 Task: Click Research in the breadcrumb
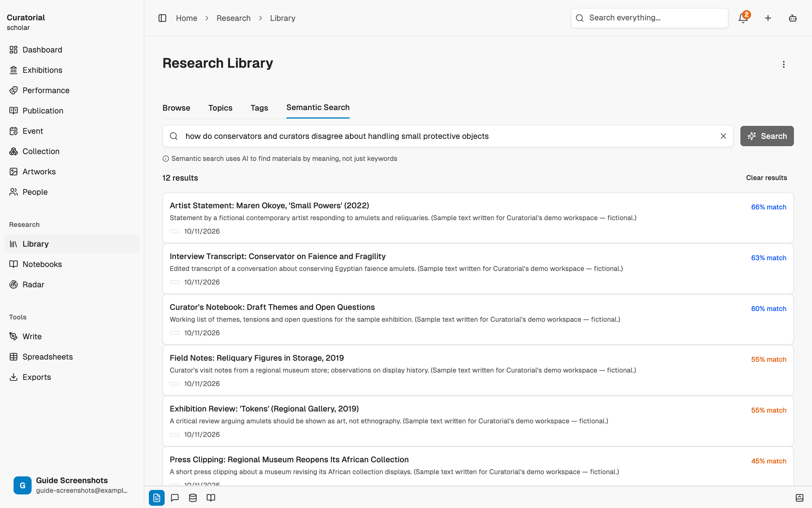[x=233, y=18]
